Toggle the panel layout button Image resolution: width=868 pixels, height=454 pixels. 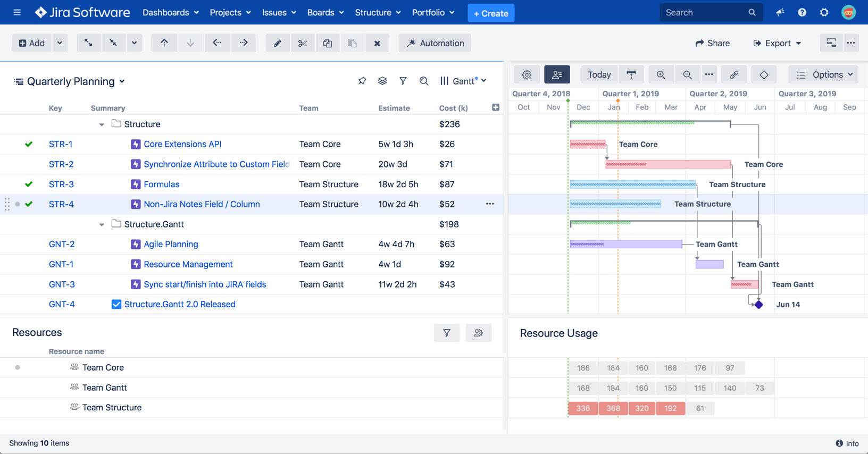[831, 43]
